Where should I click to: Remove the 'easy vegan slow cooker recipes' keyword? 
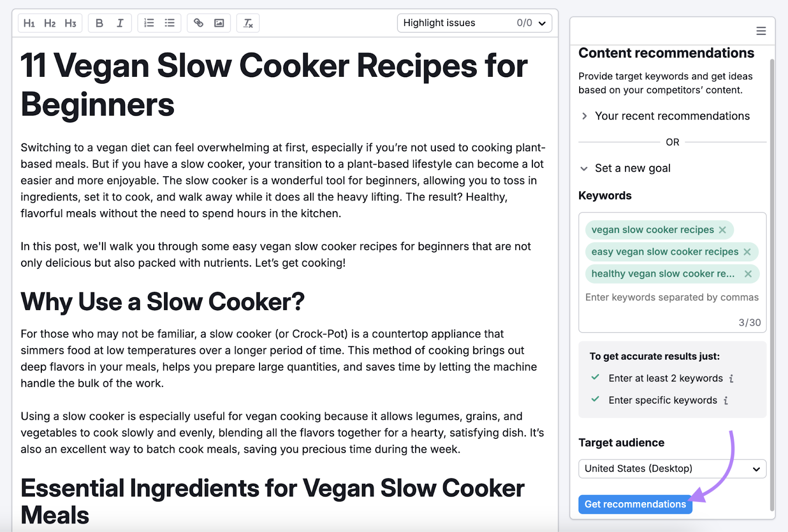click(748, 251)
